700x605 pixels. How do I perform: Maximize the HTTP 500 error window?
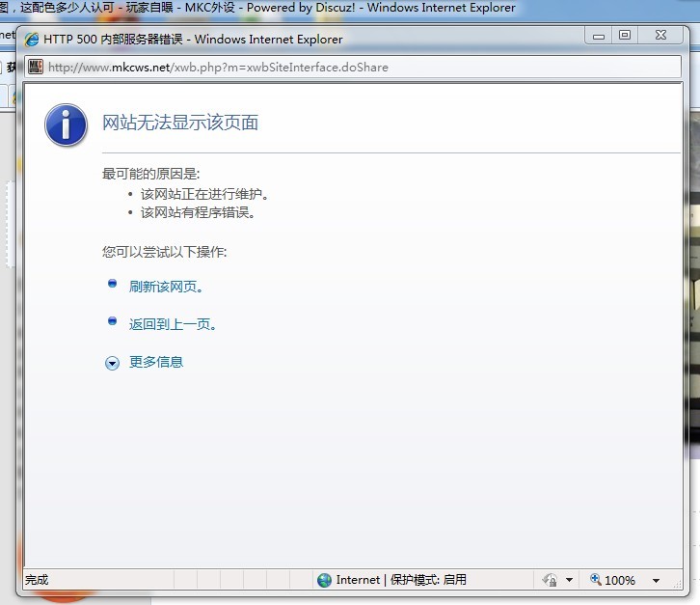coord(625,36)
